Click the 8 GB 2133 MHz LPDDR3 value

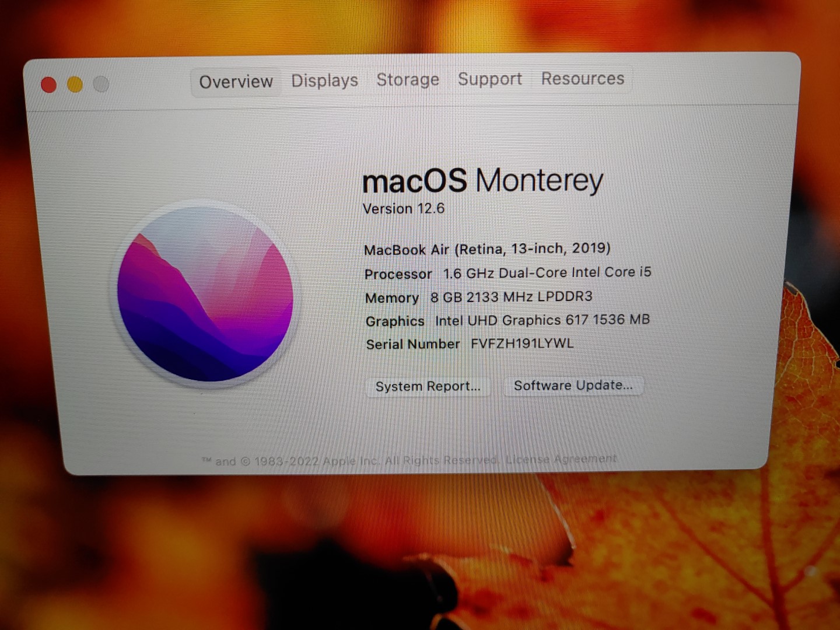(x=511, y=296)
